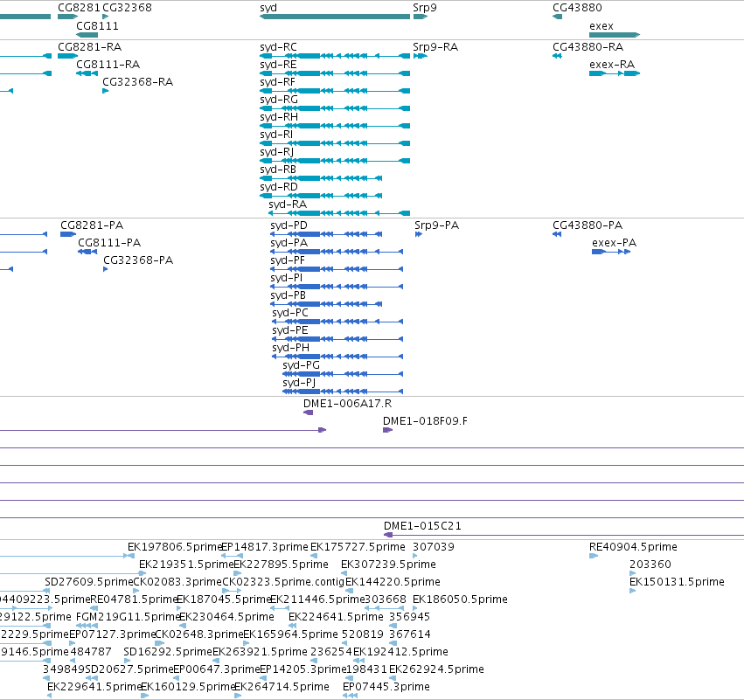Screen dimensions: 744x700
Task: Select the syd-RA transcript label
Action: pyautogui.click(x=288, y=204)
